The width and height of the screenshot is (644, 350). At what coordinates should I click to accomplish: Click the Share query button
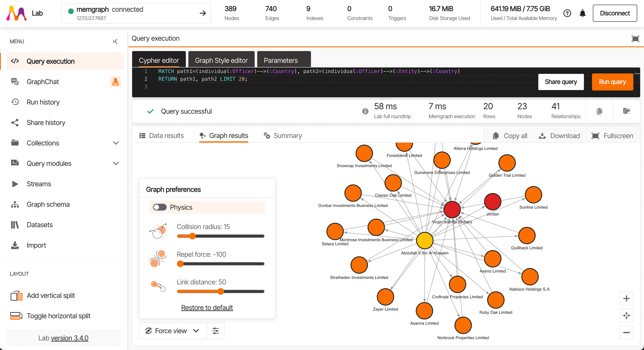[561, 82]
